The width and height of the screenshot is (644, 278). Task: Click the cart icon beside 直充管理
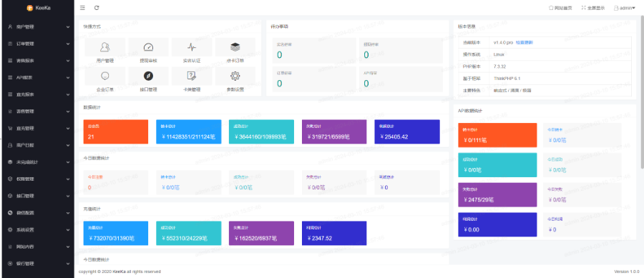[x=10, y=129]
